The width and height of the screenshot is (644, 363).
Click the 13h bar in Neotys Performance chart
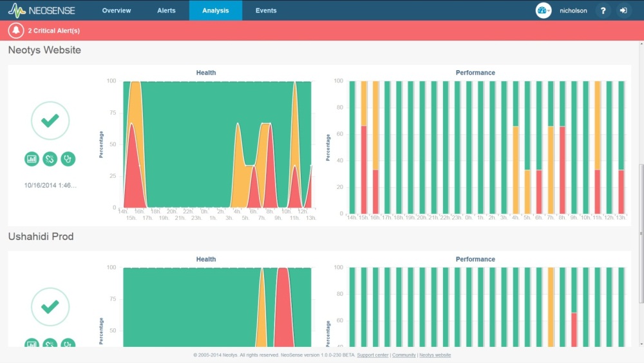pyautogui.click(x=621, y=147)
